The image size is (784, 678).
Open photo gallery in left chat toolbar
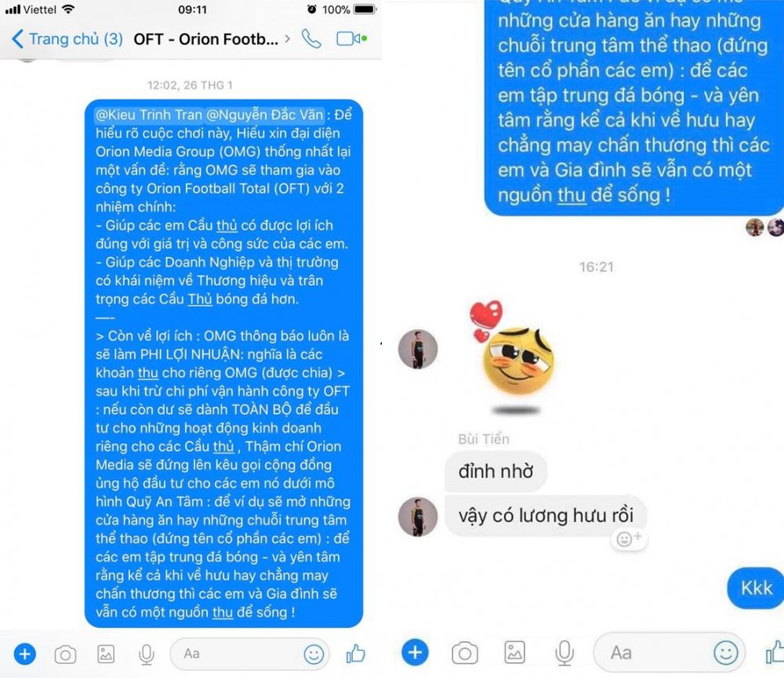[106, 654]
